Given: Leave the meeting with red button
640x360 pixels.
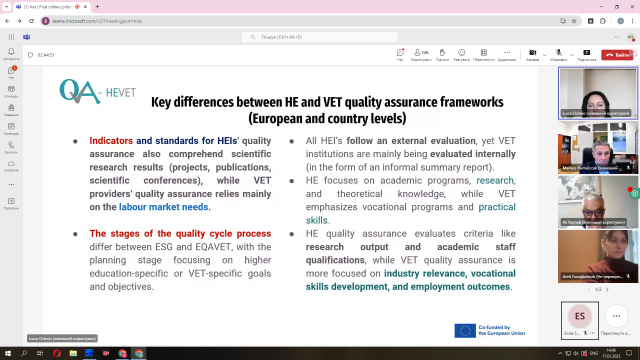Looking at the screenshot, I should (617, 55).
